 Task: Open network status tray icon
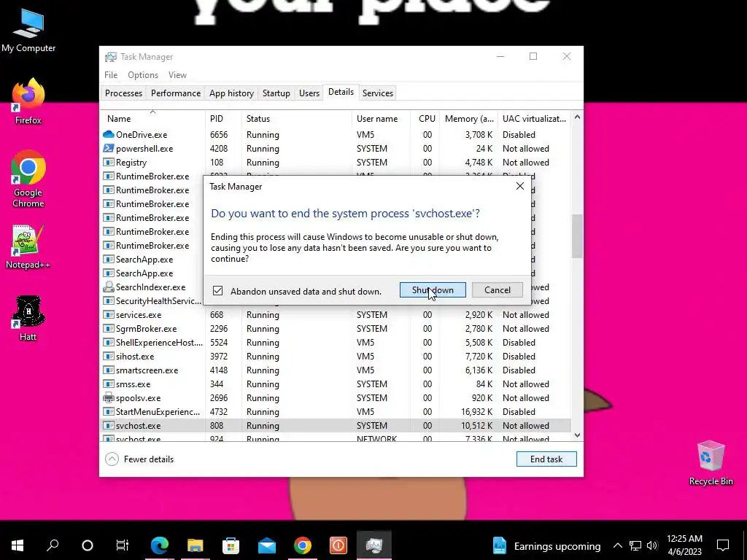[635, 545]
